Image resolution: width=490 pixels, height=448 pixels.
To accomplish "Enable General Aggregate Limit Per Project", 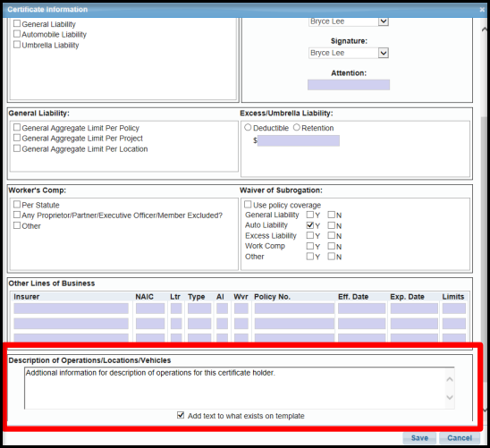I will click(17, 138).
